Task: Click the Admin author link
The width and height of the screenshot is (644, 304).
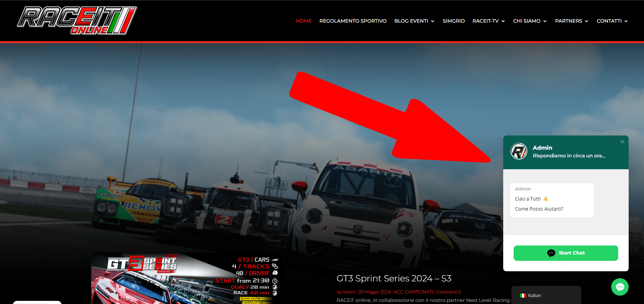Action: tap(348, 292)
